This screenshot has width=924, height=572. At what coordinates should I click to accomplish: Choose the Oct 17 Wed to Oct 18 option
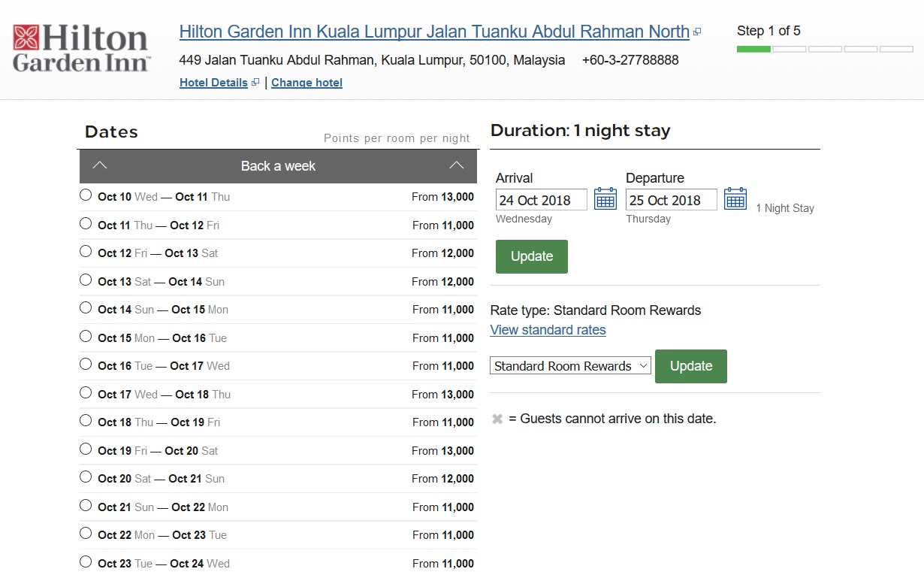tap(86, 393)
